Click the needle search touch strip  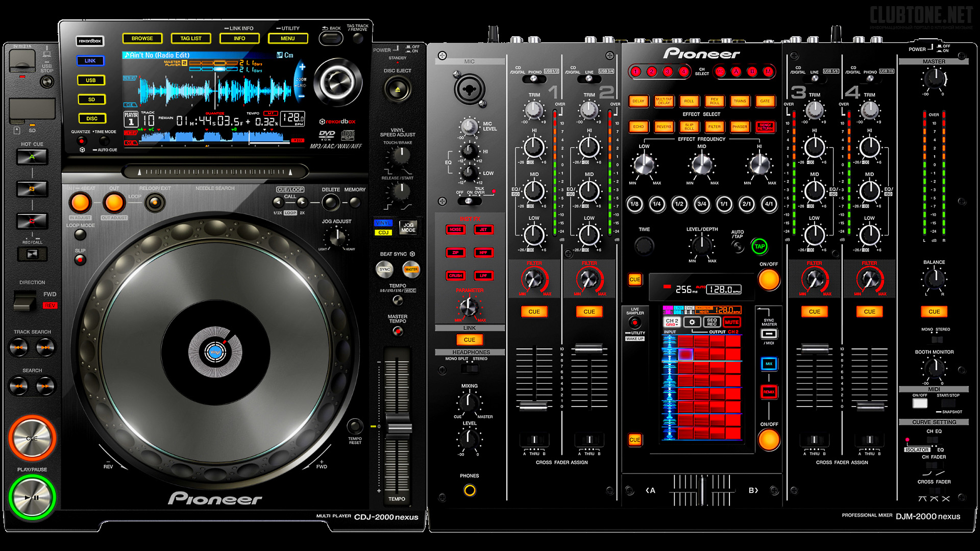(x=215, y=172)
